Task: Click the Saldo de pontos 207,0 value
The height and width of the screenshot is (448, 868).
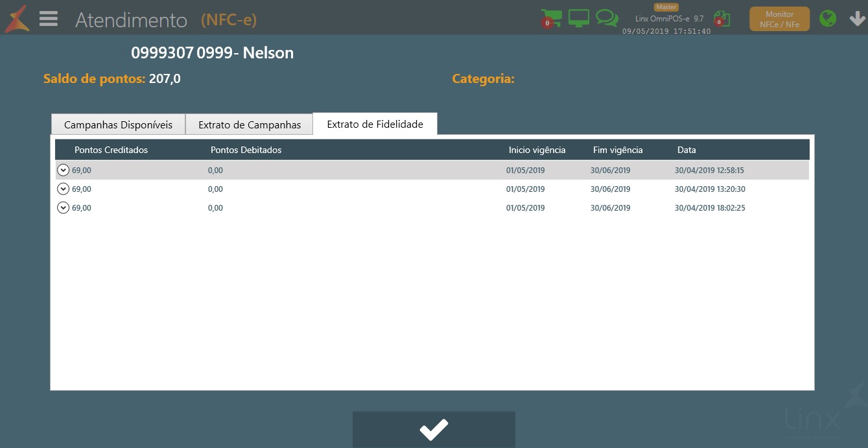Action: 165,79
